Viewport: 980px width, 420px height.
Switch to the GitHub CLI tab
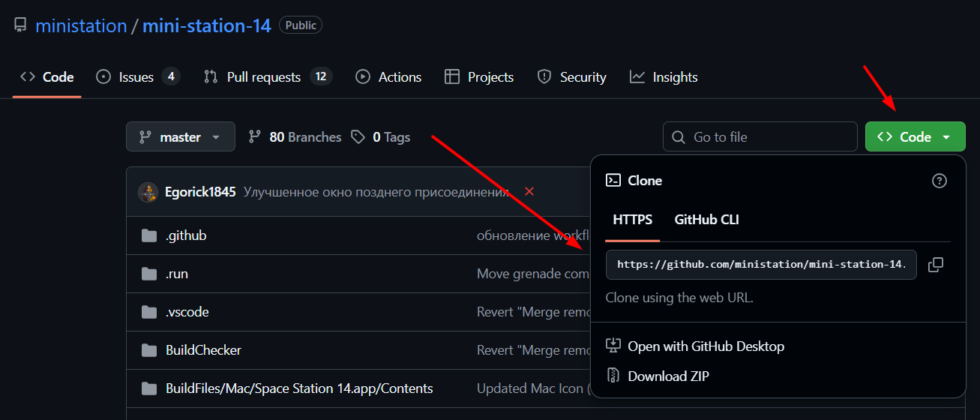point(707,220)
